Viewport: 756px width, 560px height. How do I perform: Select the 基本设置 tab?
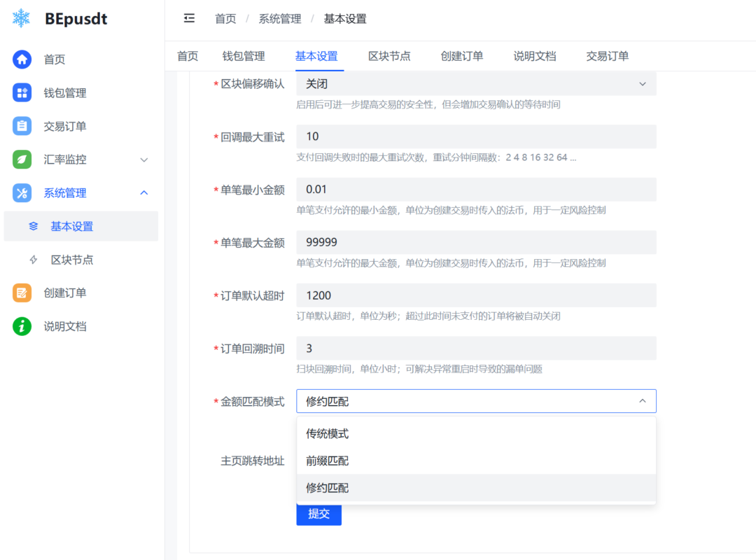point(316,56)
